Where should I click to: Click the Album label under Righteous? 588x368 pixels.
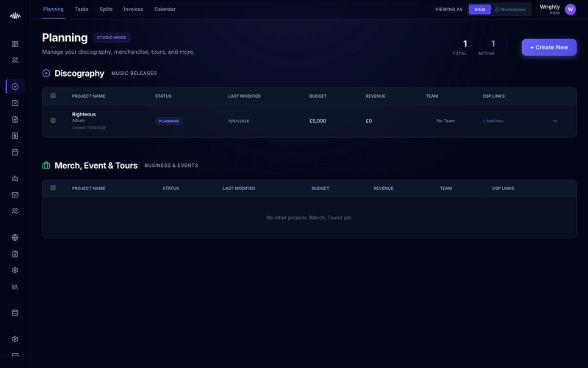pyautogui.click(x=79, y=121)
